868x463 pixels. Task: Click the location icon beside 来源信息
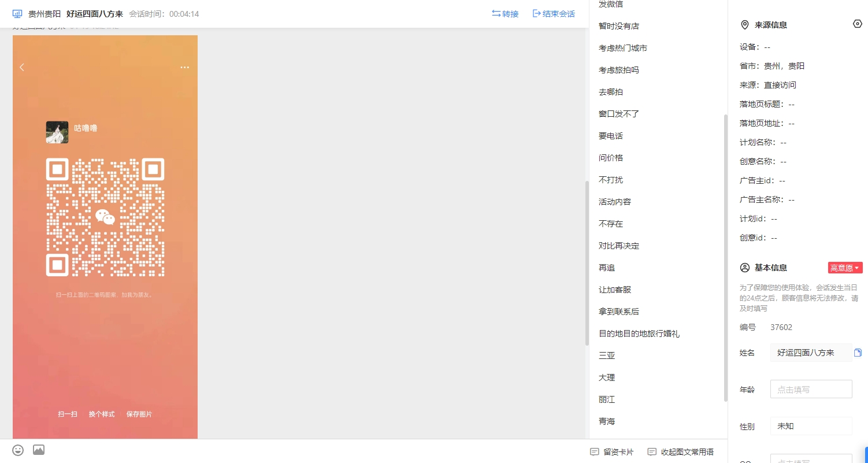745,25
